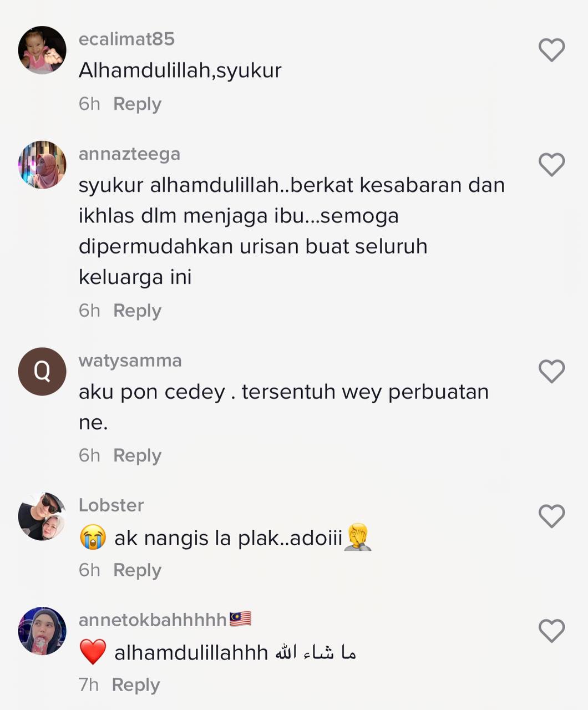588x710 pixels.
Task: Reply to watysamma's comment
Action: 137,456
